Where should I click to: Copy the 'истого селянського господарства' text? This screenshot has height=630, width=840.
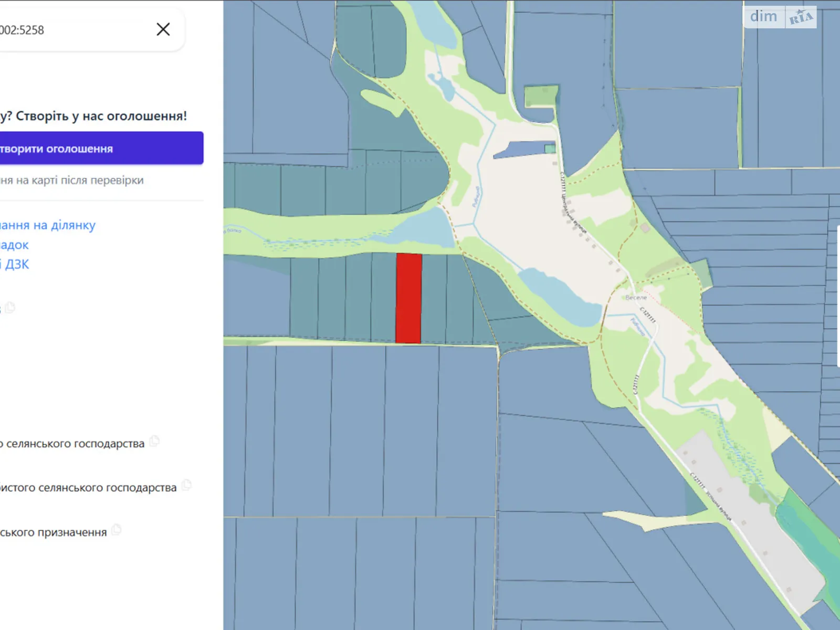click(186, 486)
